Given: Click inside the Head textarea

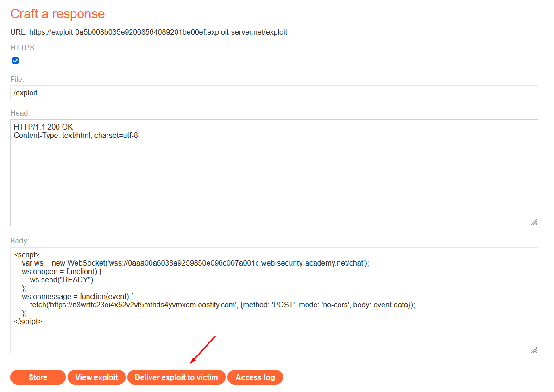Looking at the screenshot, I should (274, 173).
